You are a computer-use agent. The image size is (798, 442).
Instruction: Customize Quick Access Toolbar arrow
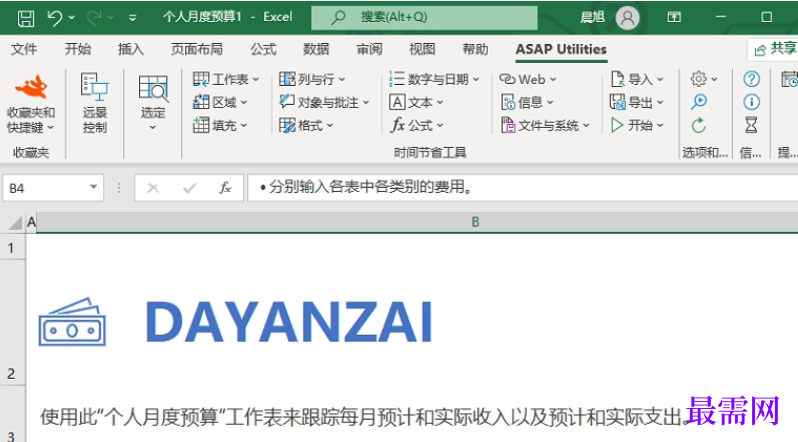132,18
